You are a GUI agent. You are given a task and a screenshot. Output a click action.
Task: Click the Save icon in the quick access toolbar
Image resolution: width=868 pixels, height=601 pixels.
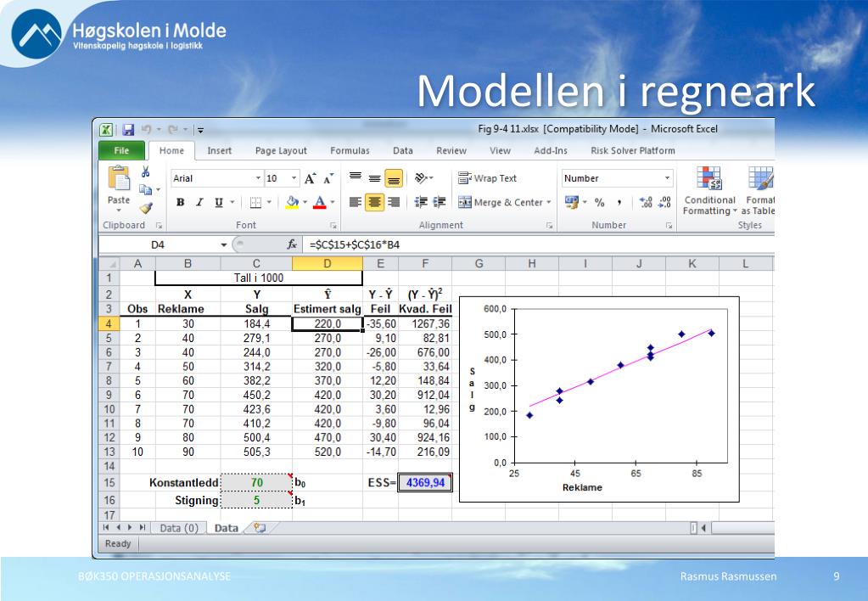pyautogui.click(x=128, y=130)
